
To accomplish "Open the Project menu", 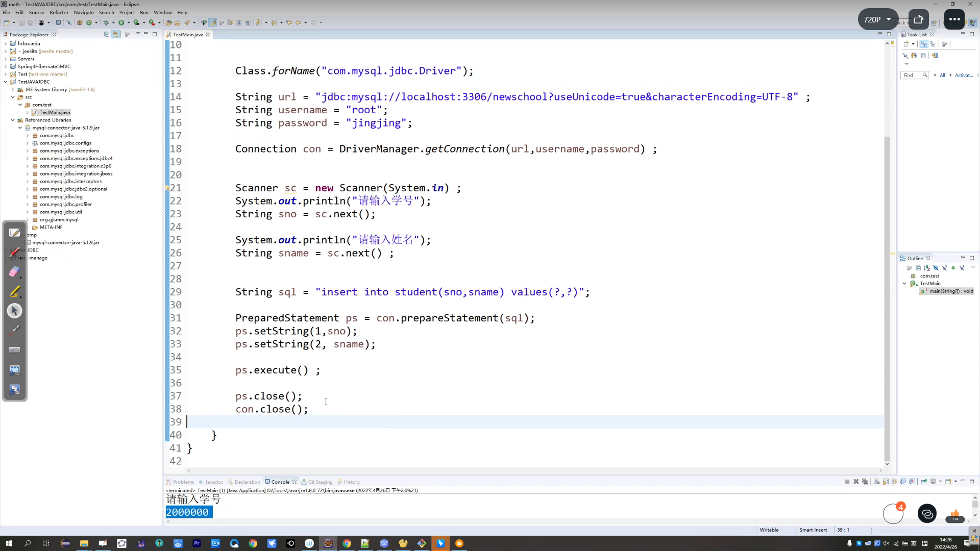I will [x=127, y=12].
